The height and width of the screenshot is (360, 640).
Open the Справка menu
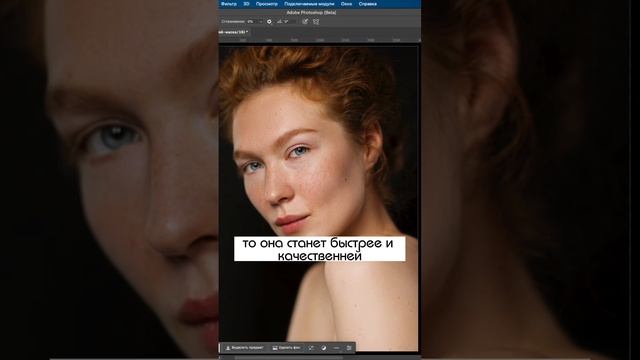pyautogui.click(x=367, y=4)
